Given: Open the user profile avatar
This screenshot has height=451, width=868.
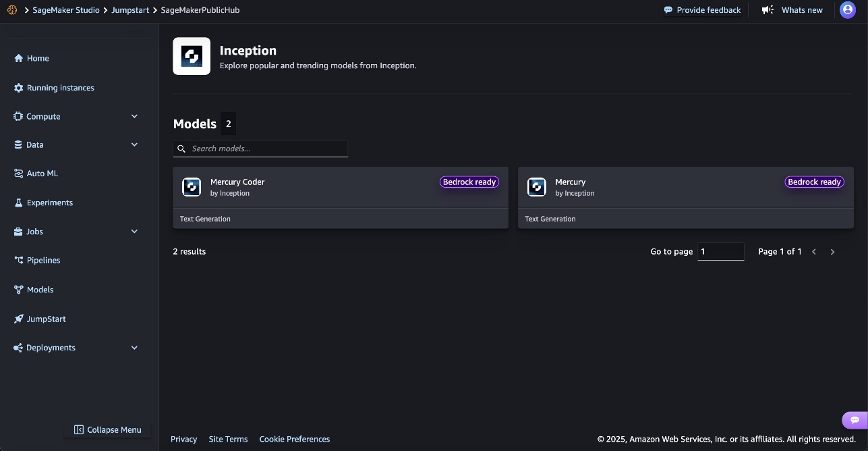Looking at the screenshot, I should pyautogui.click(x=848, y=10).
